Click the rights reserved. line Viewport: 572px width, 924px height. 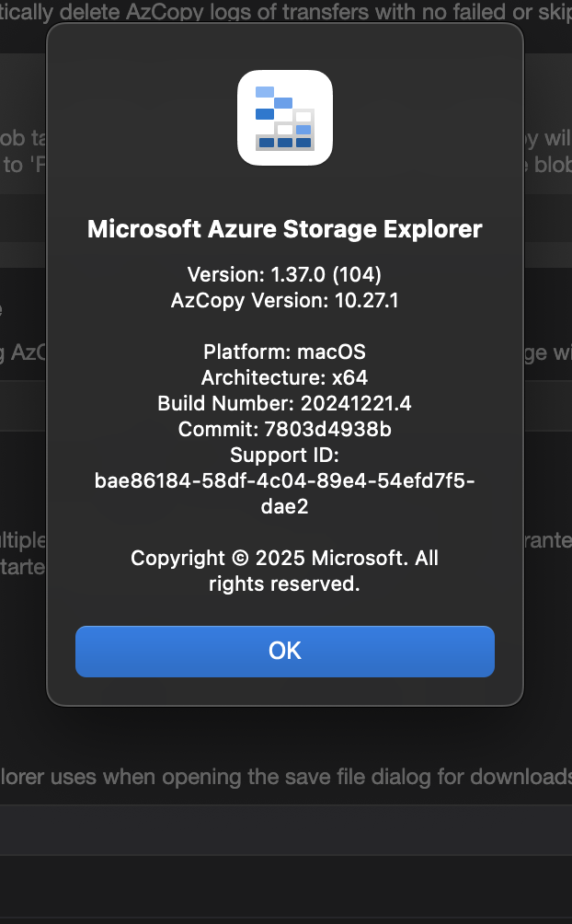pyautogui.click(x=284, y=584)
